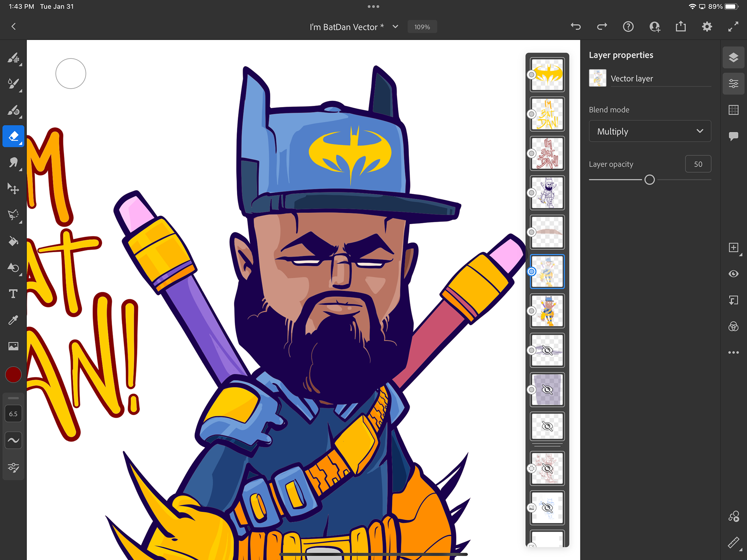
Task: Go back to the home screen
Action: (14, 26)
